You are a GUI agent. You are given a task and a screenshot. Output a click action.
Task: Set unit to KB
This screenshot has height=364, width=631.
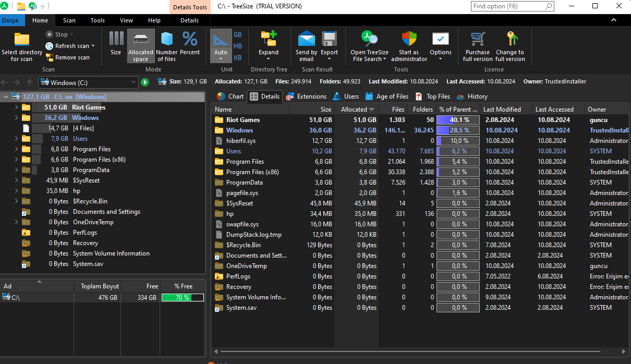[x=238, y=57]
